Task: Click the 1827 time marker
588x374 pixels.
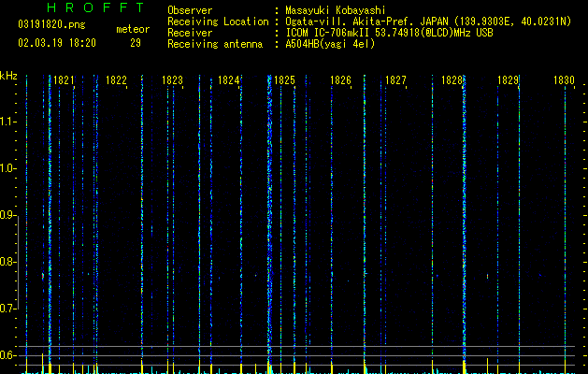Action: tap(395, 80)
